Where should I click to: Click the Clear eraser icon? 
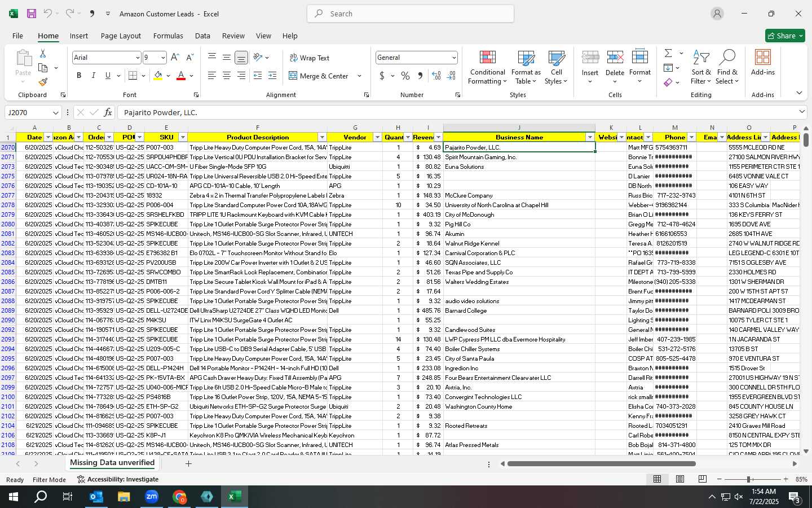coord(668,82)
